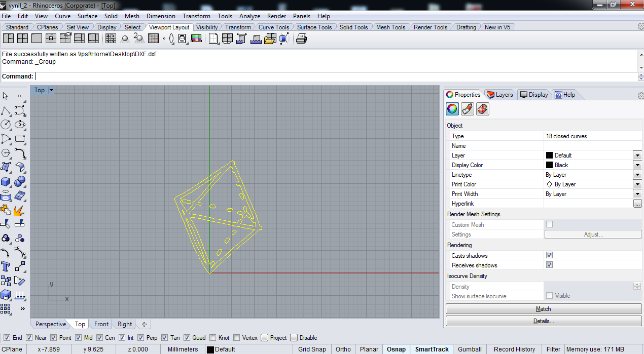The image size is (644, 354).
Task: Select the Join puzzle-piece tool
Action: pyautogui.click(x=6, y=210)
